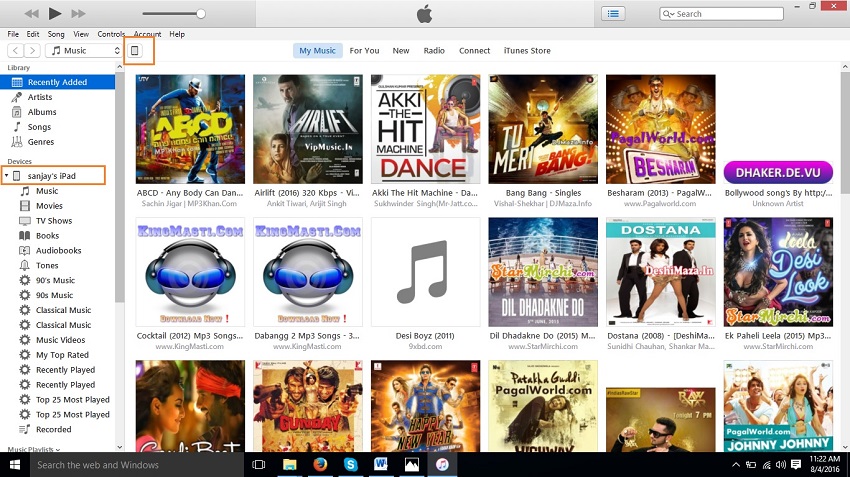This screenshot has width=850, height=477.
Task: Go to the previous track
Action: pyautogui.click(x=31, y=13)
